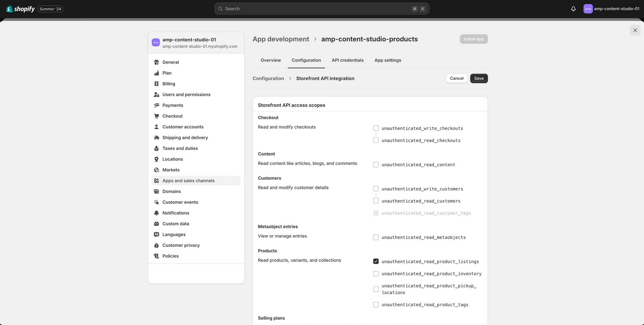Click the Languages icon
This screenshot has height=325, width=644.
[157, 234]
